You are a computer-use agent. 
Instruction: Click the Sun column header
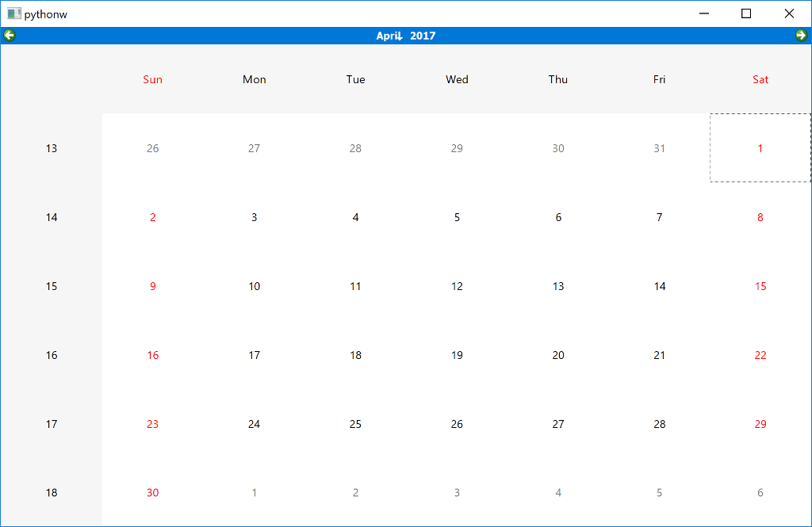tap(152, 79)
